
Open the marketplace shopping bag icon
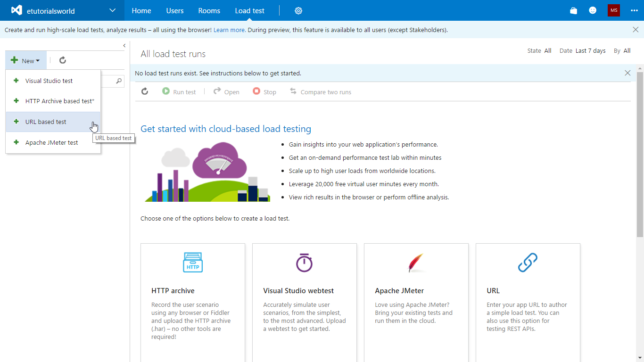tap(574, 10)
